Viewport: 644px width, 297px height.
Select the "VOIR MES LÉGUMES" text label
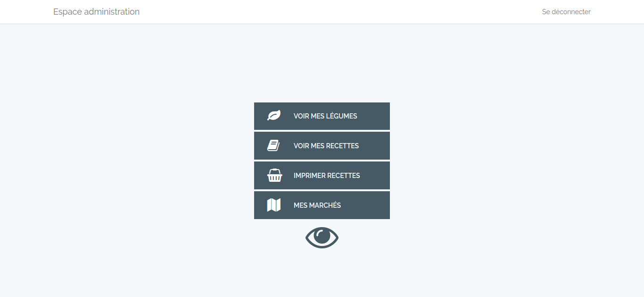tap(325, 116)
